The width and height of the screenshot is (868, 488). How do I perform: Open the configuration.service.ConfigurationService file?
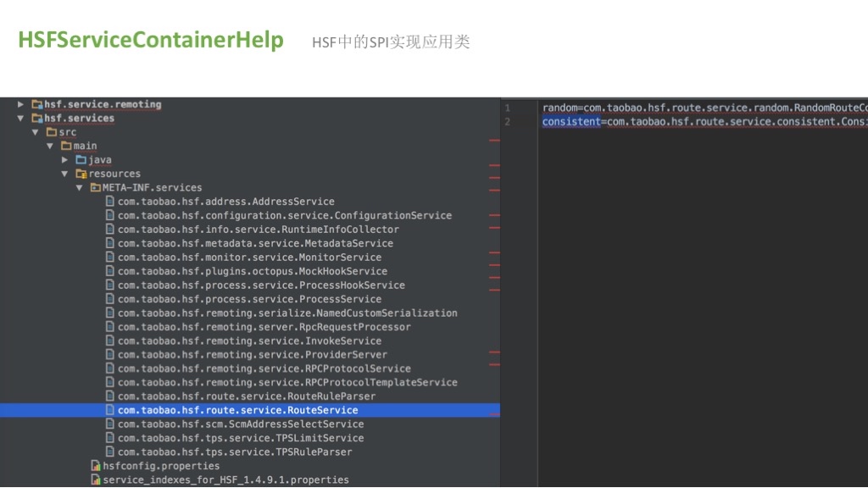tap(285, 215)
